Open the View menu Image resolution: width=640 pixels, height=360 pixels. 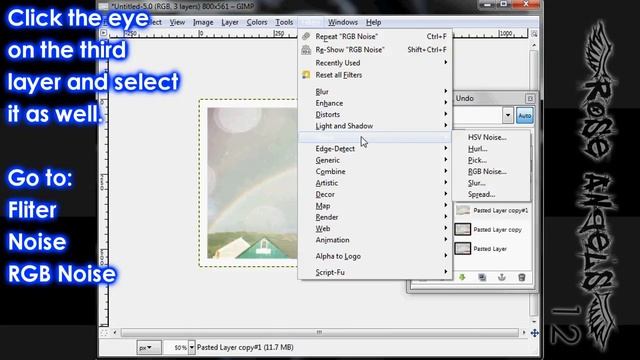[x=177, y=22]
